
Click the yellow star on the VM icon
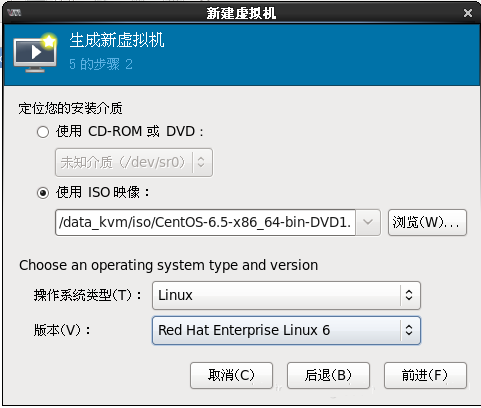pos(49,42)
